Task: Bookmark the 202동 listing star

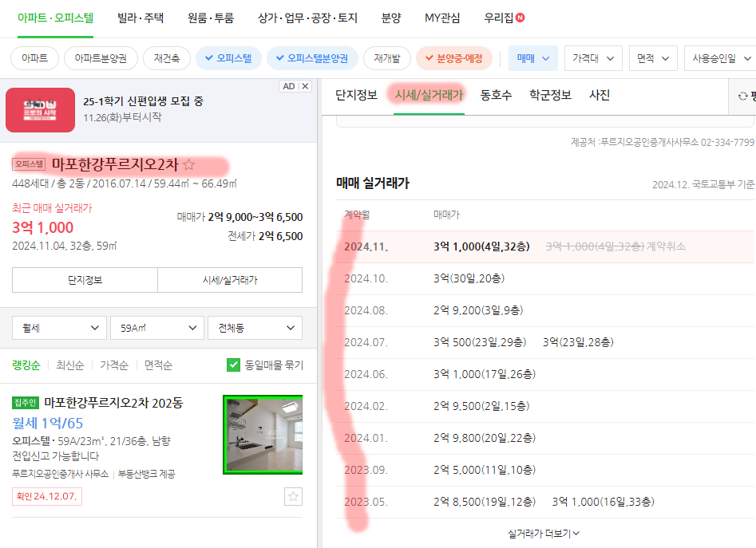Action: [x=293, y=496]
